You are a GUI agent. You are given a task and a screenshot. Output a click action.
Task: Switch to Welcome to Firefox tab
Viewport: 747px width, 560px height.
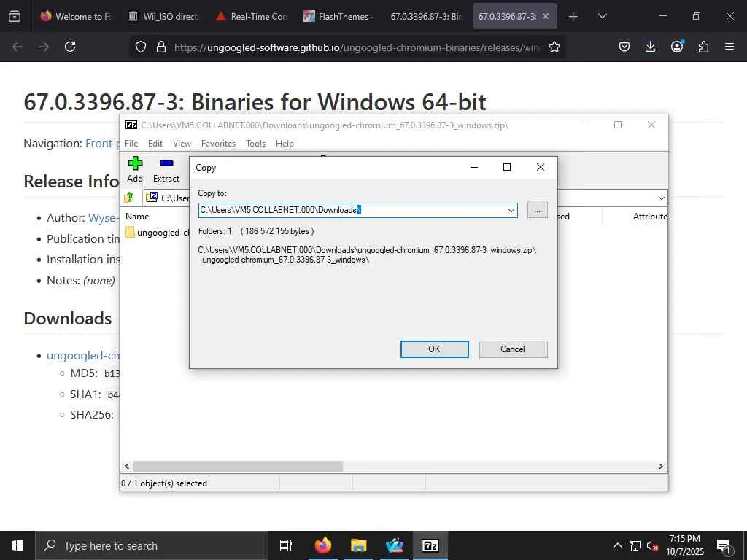[75, 16]
